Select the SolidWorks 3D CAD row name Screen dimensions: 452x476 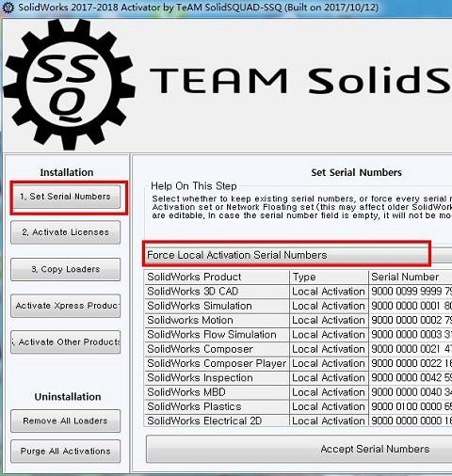click(x=217, y=292)
